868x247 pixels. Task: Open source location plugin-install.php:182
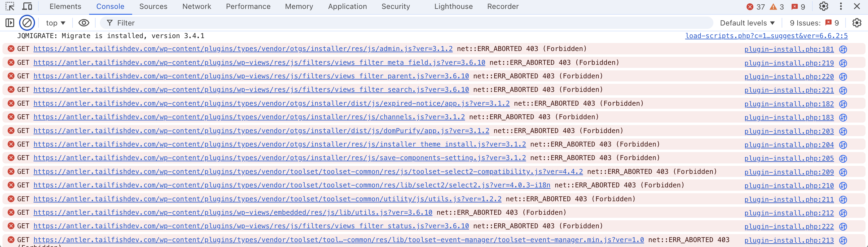789,104
